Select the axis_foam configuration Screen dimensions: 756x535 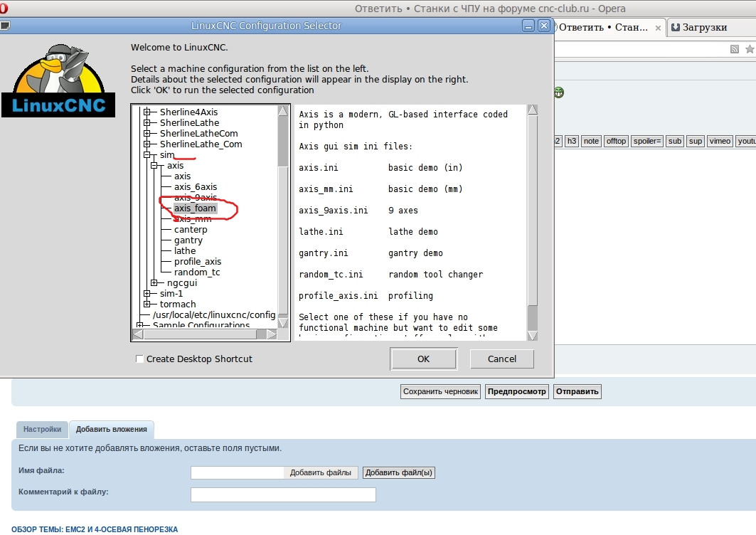[195, 208]
